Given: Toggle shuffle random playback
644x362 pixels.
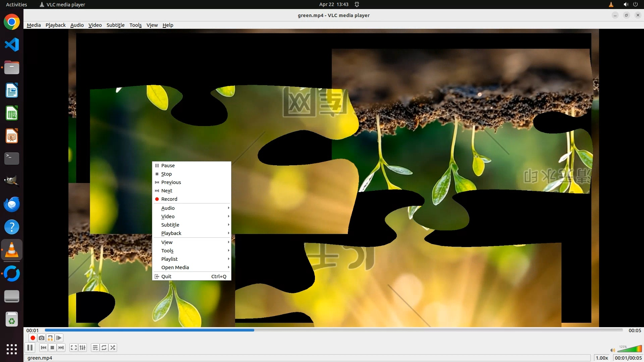Looking at the screenshot, I should tap(113, 348).
